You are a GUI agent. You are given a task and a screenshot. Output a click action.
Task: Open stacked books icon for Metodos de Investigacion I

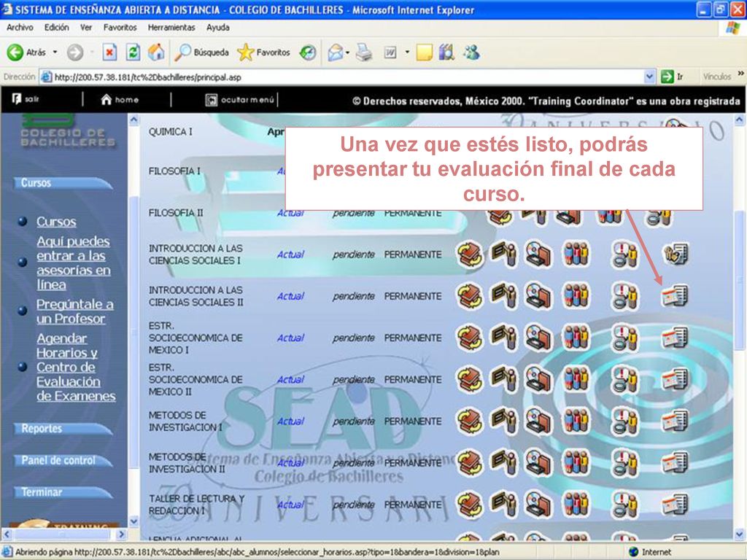[x=470, y=421]
